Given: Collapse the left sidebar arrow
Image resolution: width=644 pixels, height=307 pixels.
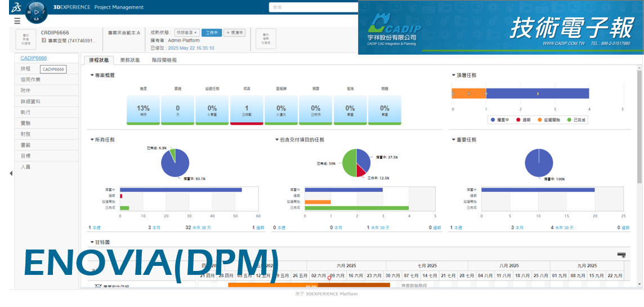Looking at the screenshot, I should pyautogui.click(x=11, y=173).
